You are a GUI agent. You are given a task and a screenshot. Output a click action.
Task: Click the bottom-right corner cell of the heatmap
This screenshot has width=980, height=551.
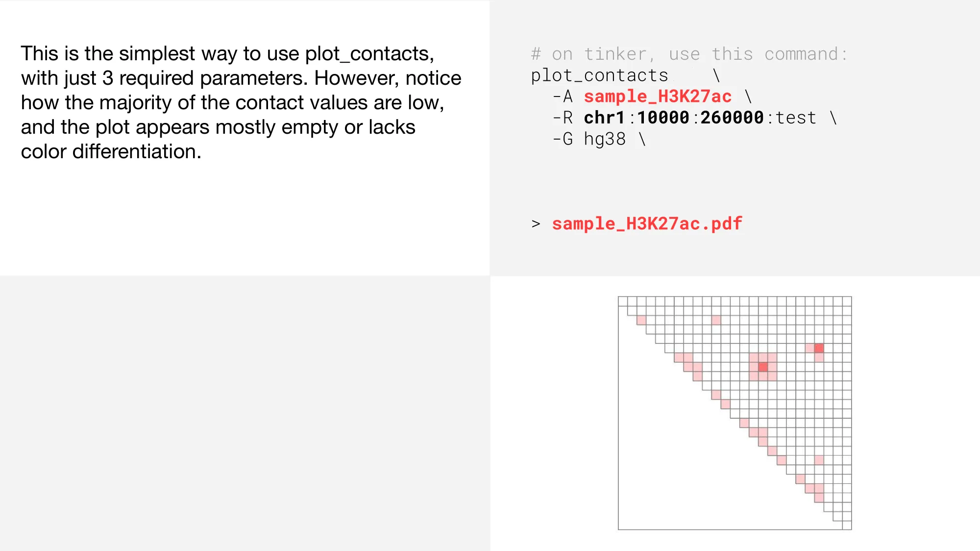pyautogui.click(x=847, y=525)
